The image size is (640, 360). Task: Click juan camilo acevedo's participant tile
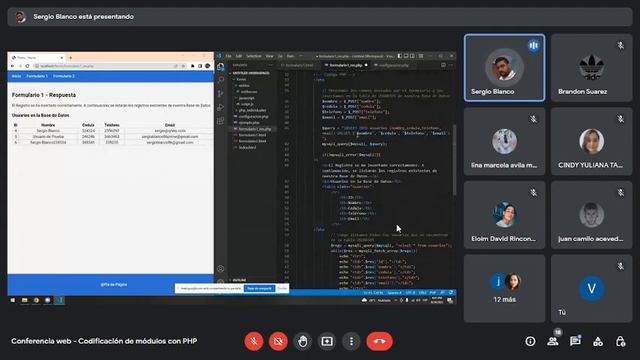(591, 215)
